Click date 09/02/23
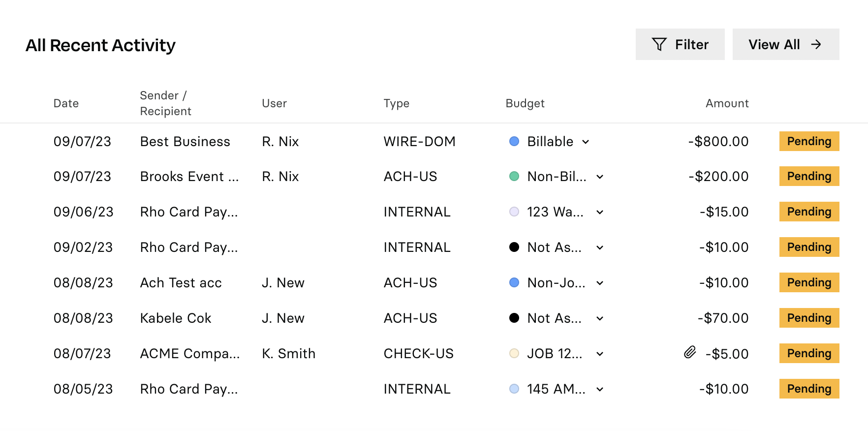The width and height of the screenshot is (868, 431). click(83, 247)
